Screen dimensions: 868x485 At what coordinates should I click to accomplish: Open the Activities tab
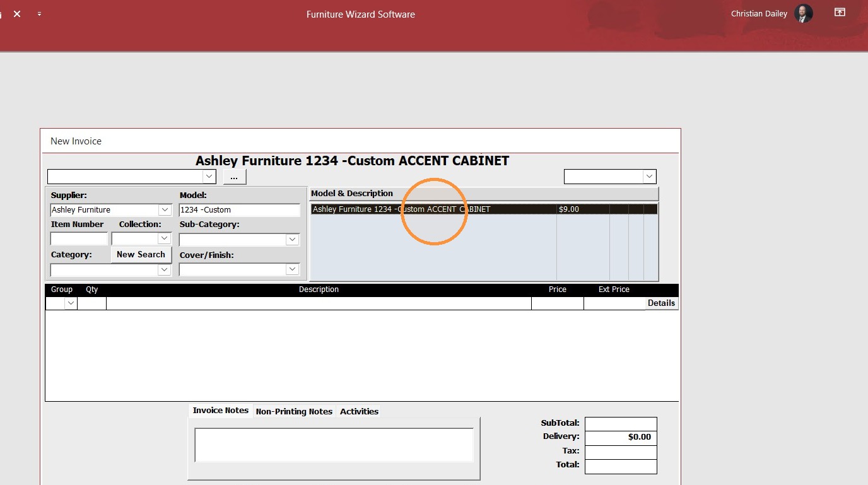tap(359, 411)
